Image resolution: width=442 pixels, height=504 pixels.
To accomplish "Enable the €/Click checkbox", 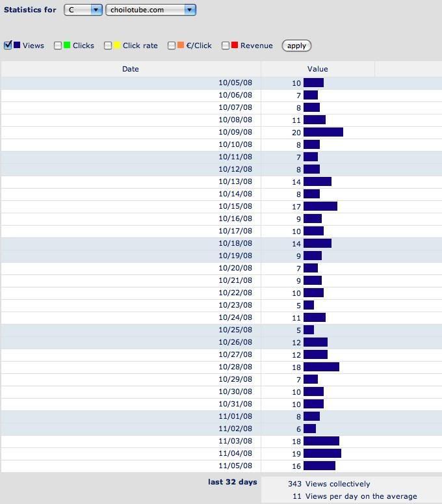I will click(x=172, y=46).
